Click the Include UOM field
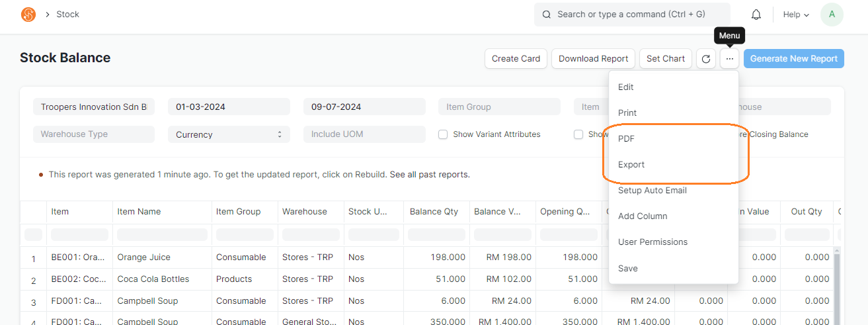The width and height of the screenshot is (868, 325). [364, 134]
